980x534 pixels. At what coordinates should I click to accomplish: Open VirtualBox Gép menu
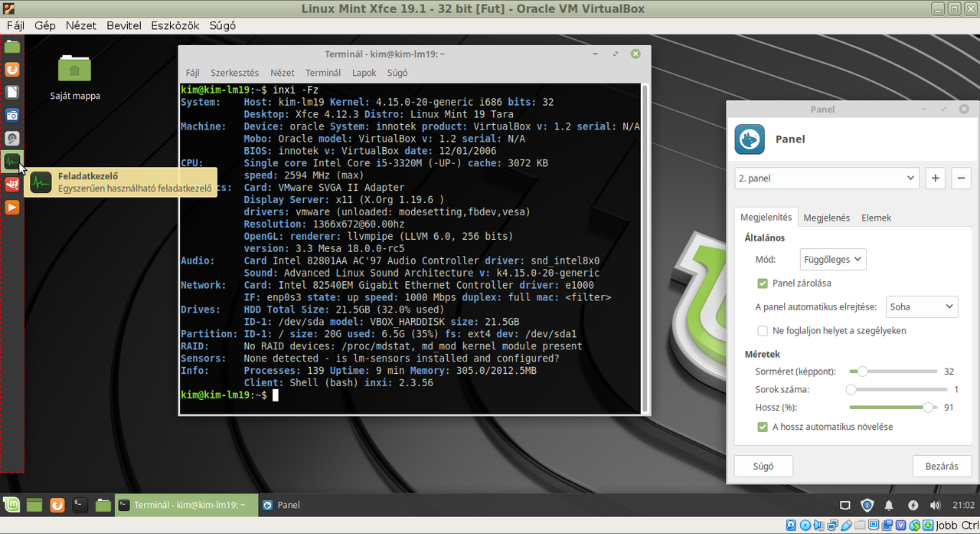45,25
